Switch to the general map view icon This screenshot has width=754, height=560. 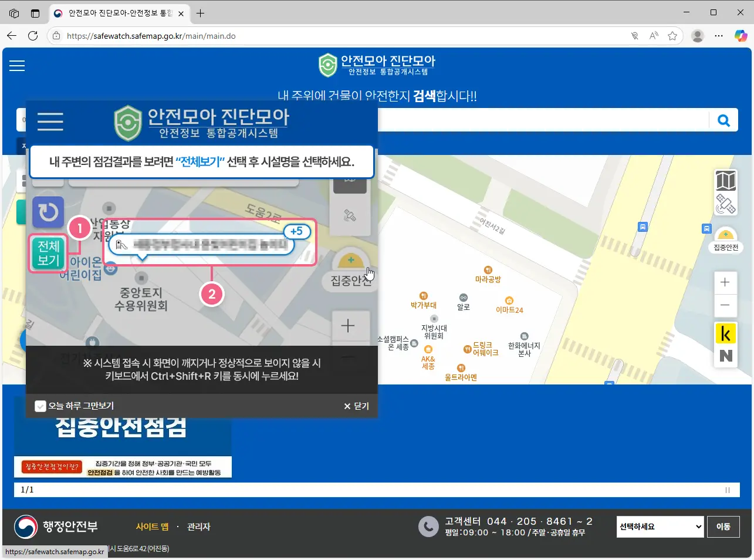[726, 181]
